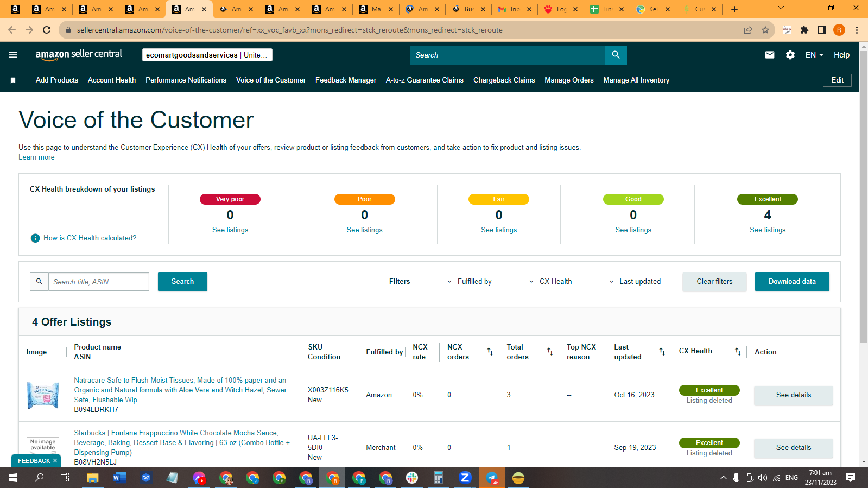Bookmark this page with the star icon
This screenshot has width=868, height=488.
click(765, 30)
